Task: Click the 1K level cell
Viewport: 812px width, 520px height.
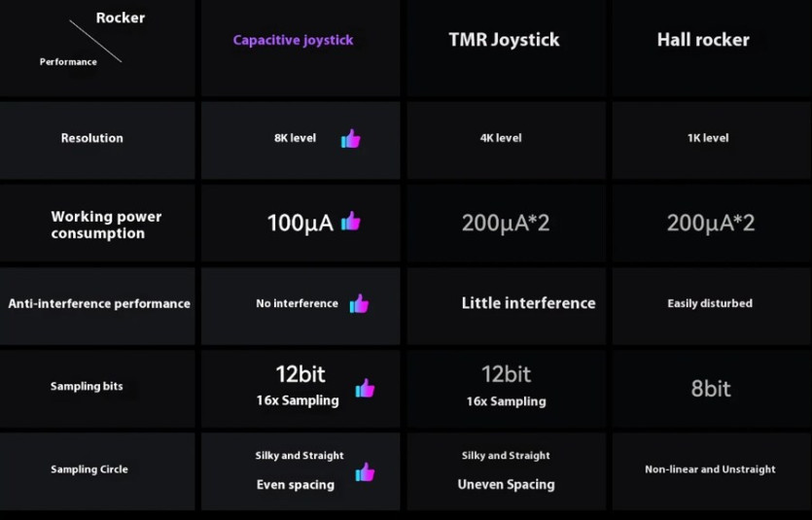Action: pos(708,138)
